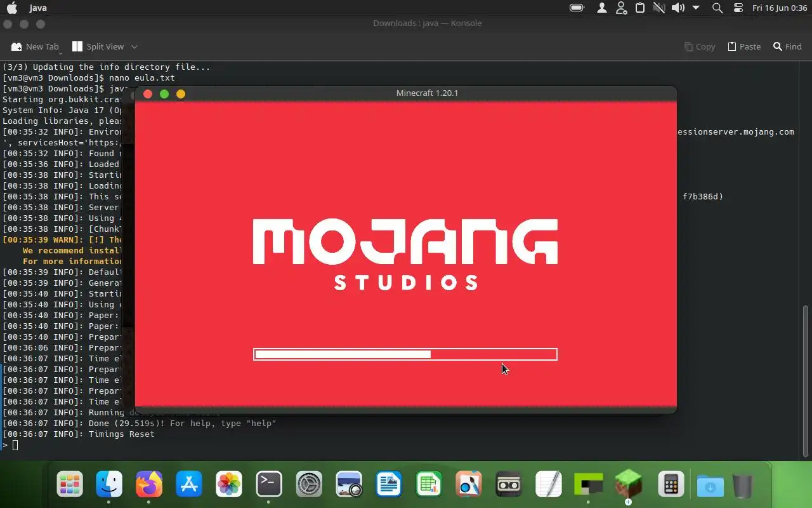Click the user account tray icon
The width and height of the screenshot is (812, 508).
point(602,8)
